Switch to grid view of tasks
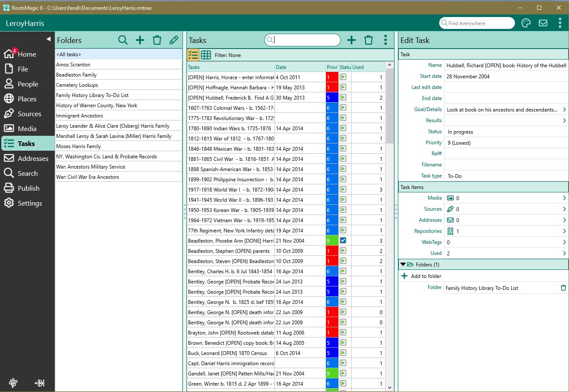 point(206,55)
